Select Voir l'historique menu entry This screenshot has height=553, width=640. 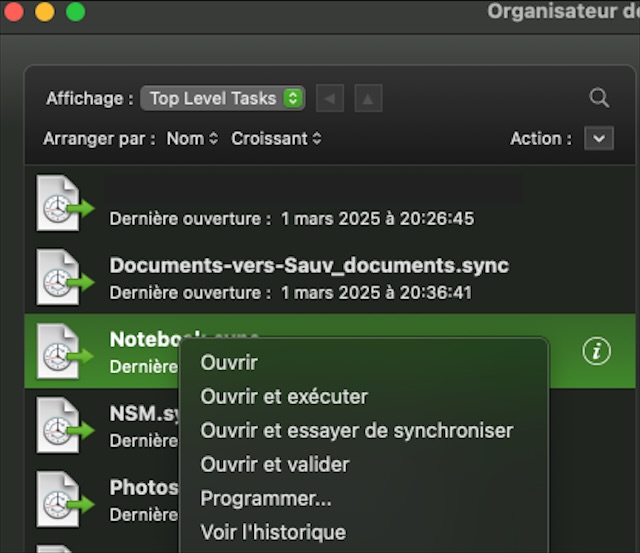[273, 532]
